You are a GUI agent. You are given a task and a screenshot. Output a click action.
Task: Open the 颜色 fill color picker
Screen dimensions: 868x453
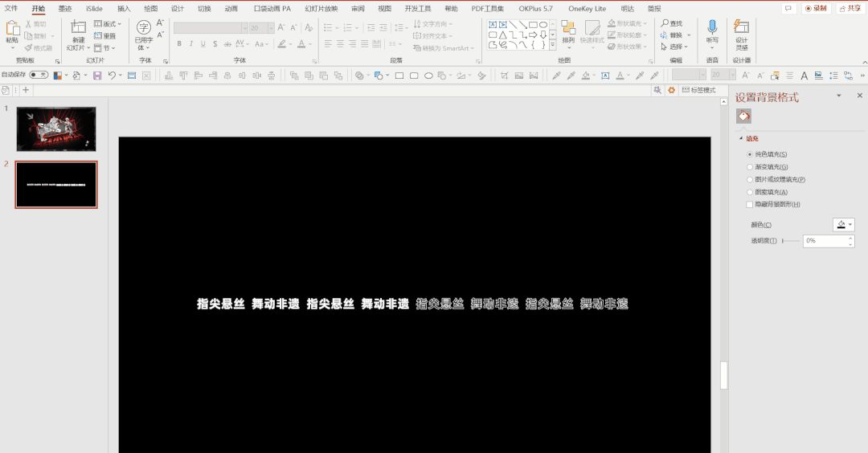point(844,225)
